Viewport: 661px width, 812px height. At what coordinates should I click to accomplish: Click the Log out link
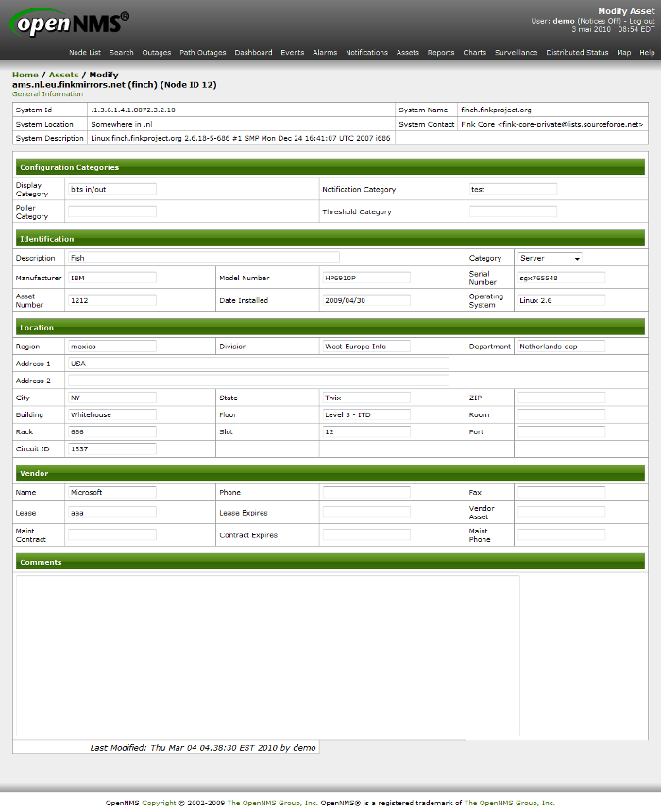[641, 20]
